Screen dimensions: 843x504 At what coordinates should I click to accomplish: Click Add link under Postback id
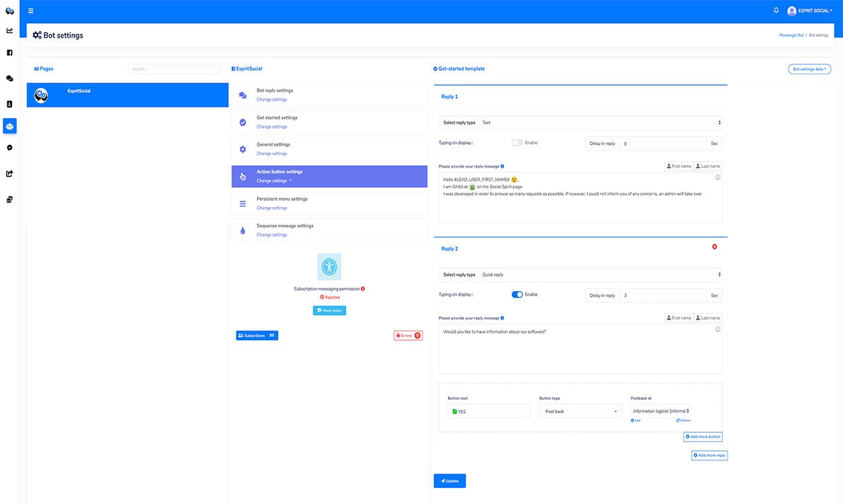[636, 420]
